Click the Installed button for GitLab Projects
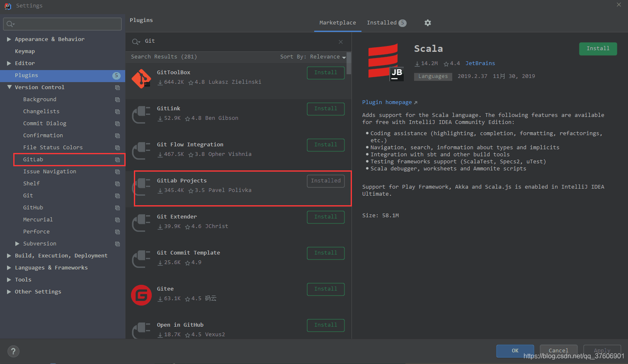The height and width of the screenshot is (364, 628). click(x=326, y=181)
